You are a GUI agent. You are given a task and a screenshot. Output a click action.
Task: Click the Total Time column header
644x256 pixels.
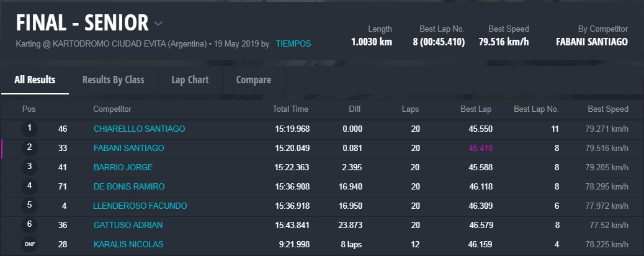pos(290,109)
